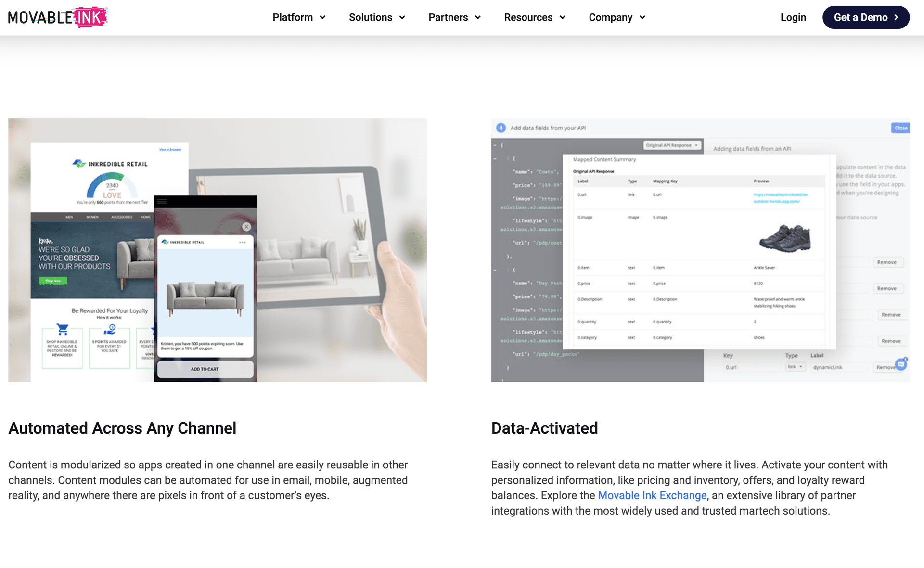Click the Data-Activated heading
The image size is (924, 568).
point(544,428)
